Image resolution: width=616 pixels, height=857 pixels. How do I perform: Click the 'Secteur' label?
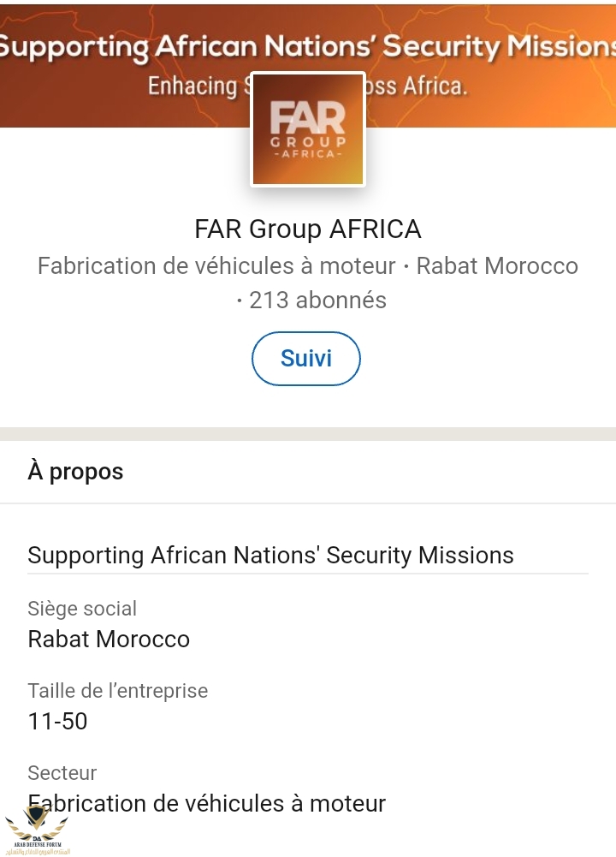tap(62, 773)
